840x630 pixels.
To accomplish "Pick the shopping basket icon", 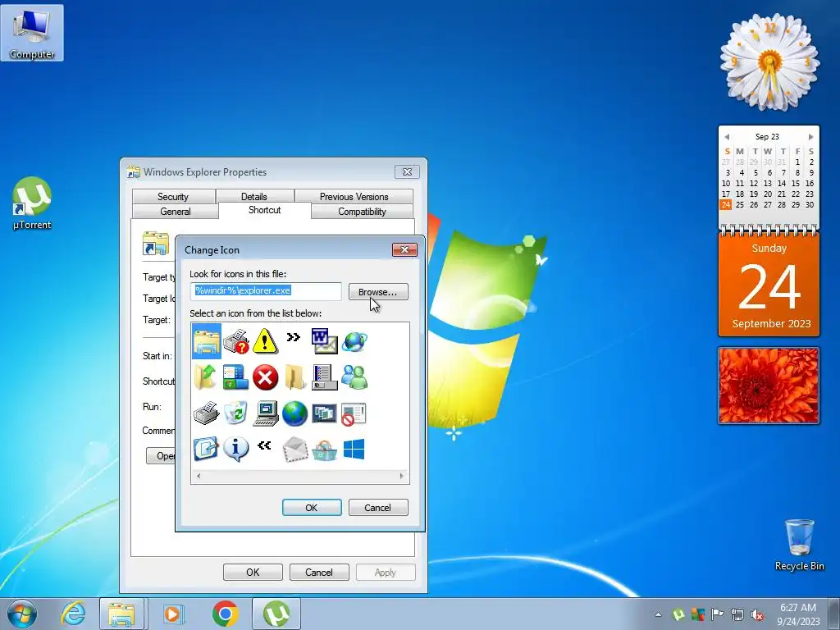I will [324, 450].
